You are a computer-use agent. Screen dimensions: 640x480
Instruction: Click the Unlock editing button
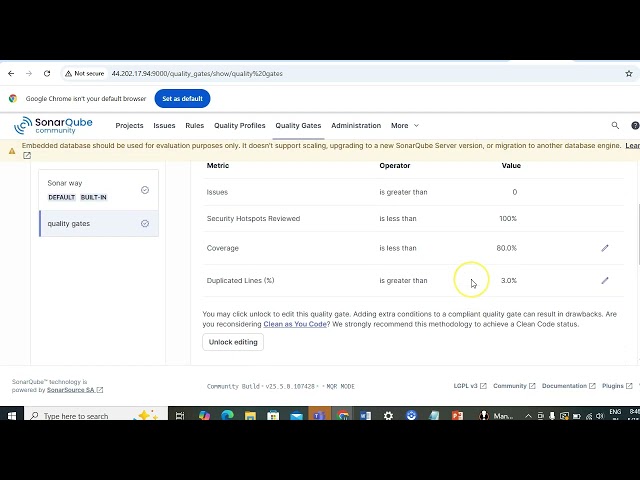tap(233, 342)
